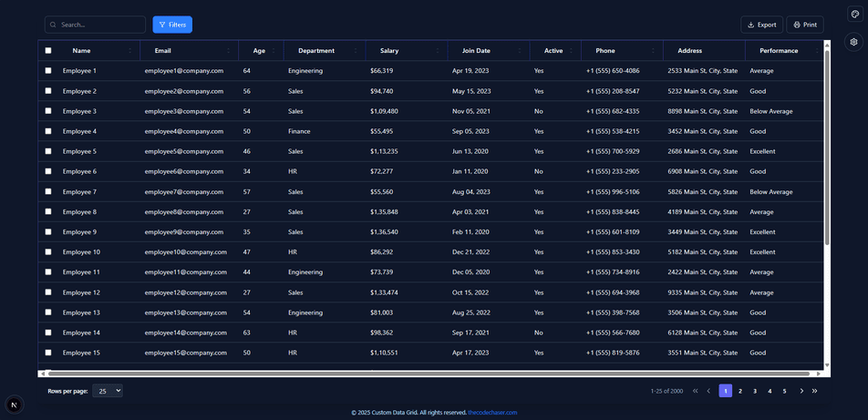Check the Employee 3 row checkbox
This screenshot has height=420, width=868.
48,111
